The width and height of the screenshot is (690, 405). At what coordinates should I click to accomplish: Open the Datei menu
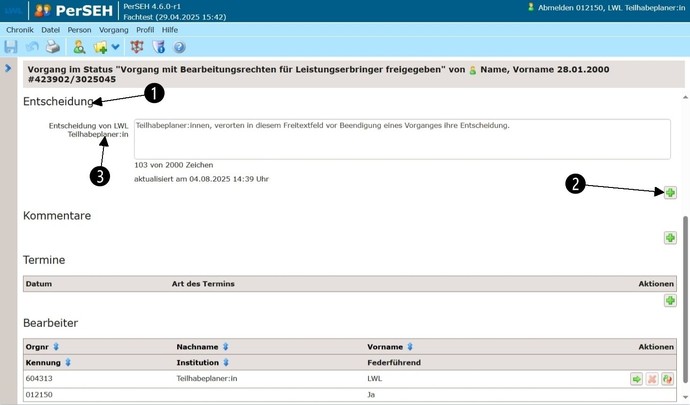pos(51,30)
